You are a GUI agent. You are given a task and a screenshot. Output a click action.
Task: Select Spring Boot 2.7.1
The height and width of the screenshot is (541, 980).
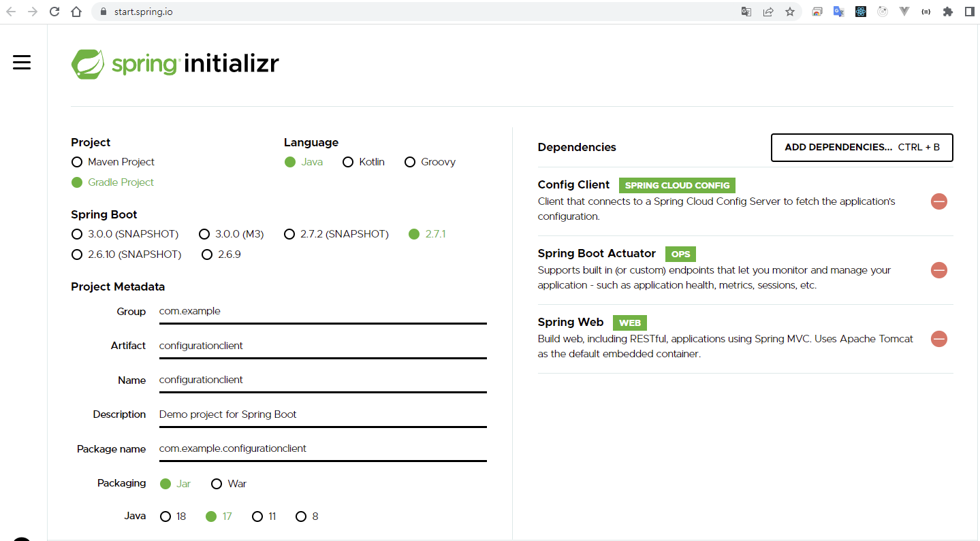(x=427, y=234)
